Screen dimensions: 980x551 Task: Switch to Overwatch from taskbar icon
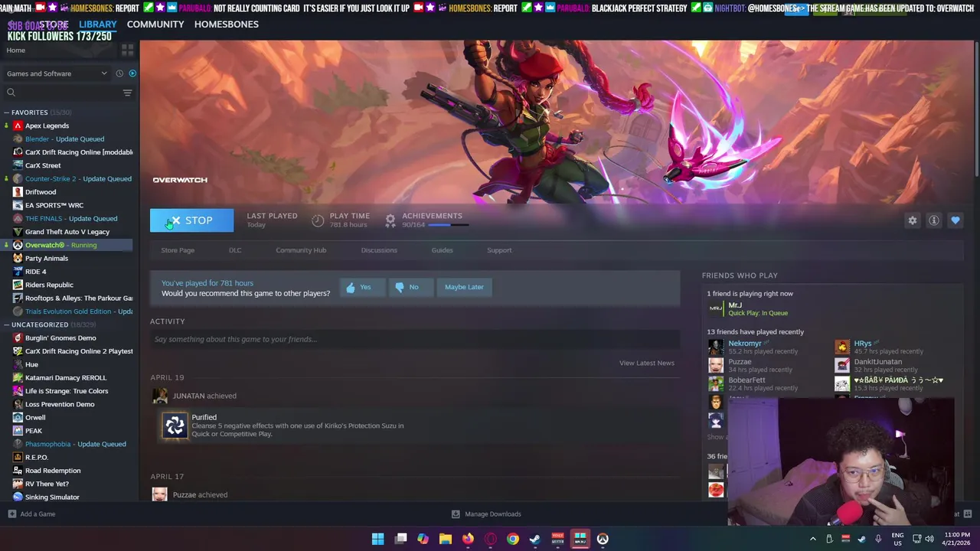pos(603,539)
